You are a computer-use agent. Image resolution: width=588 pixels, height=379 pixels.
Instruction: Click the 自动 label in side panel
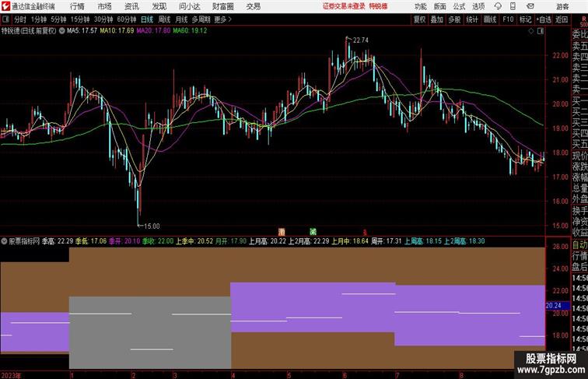579,245
